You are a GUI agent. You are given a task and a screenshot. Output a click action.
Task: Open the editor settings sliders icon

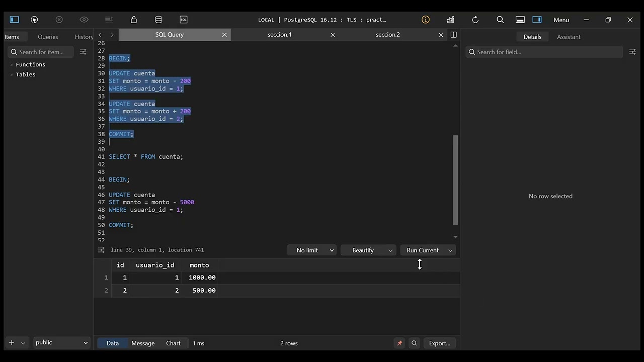pos(101,250)
